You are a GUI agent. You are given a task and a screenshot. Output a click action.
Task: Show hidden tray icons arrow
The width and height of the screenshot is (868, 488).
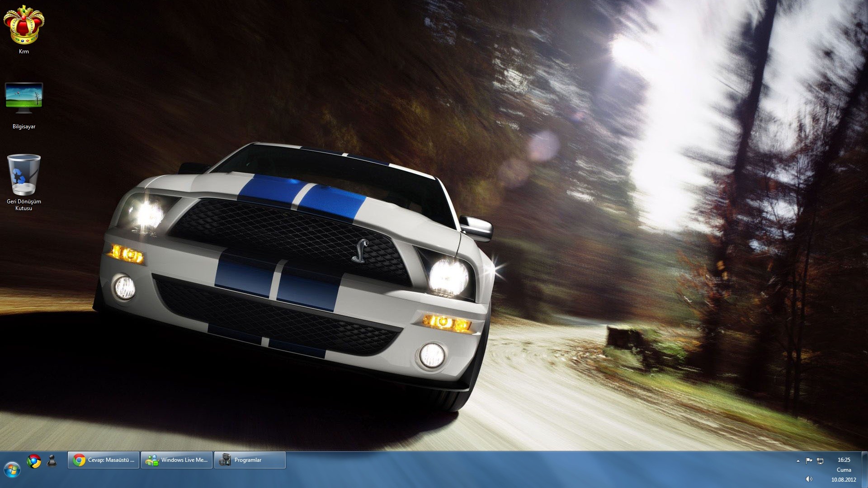798,461
